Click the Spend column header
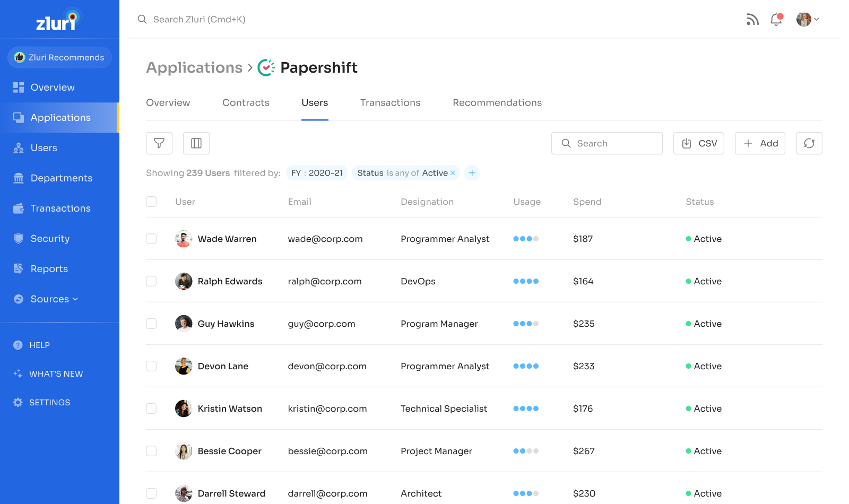 coord(587,202)
